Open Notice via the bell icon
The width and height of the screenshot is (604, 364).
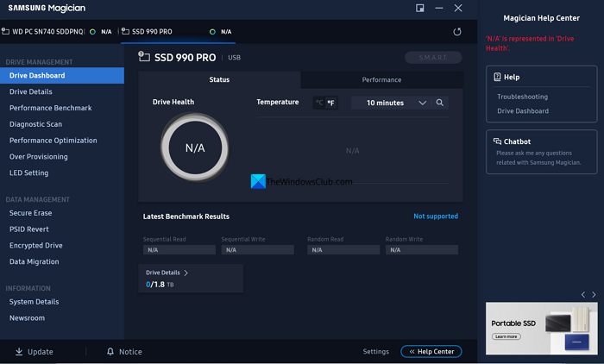click(110, 351)
